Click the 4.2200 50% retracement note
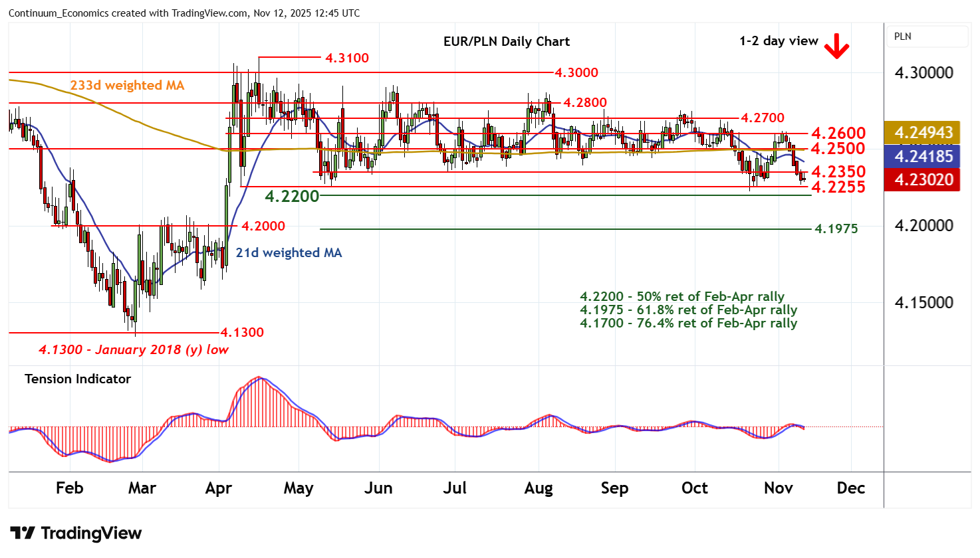 pos(681,297)
